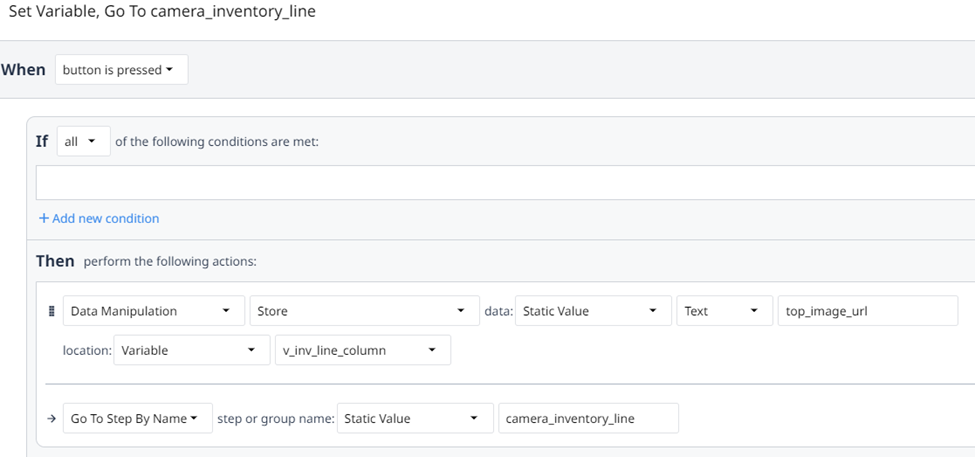This screenshot has height=457, width=975.
Task: Expand the "all" conditions dropdown
Action: (82, 142)
